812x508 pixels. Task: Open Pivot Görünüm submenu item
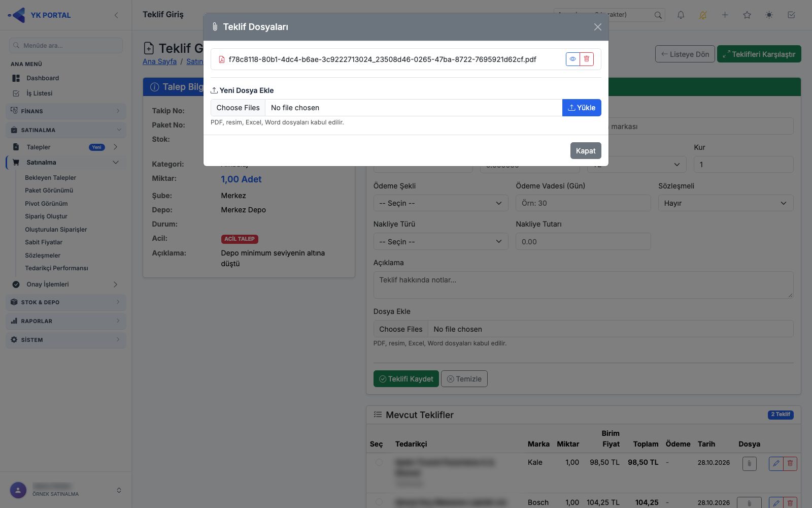tap(46, 204)
